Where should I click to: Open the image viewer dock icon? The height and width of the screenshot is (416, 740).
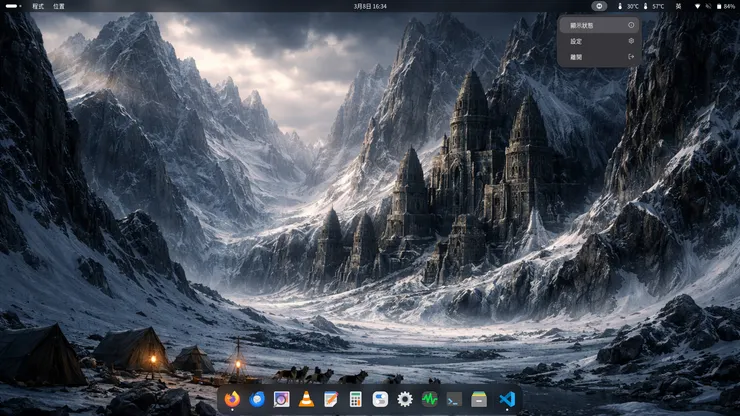tap(282, 399)
